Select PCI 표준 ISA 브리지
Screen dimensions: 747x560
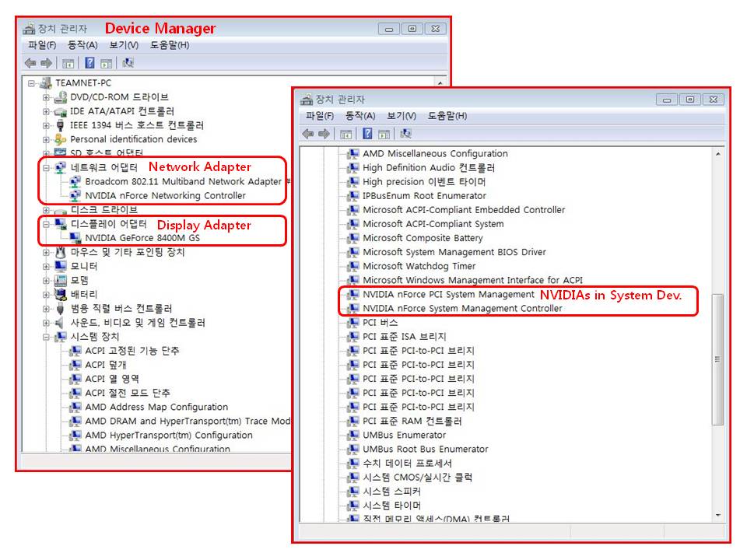click(405, 337)
